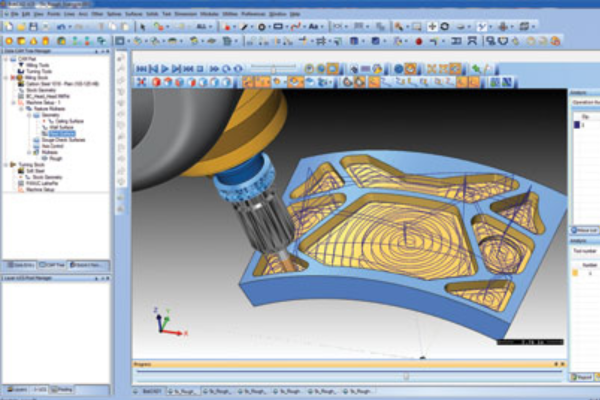This screenshot has height=400, width=600.
Task: Collapse the Machine Setup - 1 node
Action: (x=11, y=103)
